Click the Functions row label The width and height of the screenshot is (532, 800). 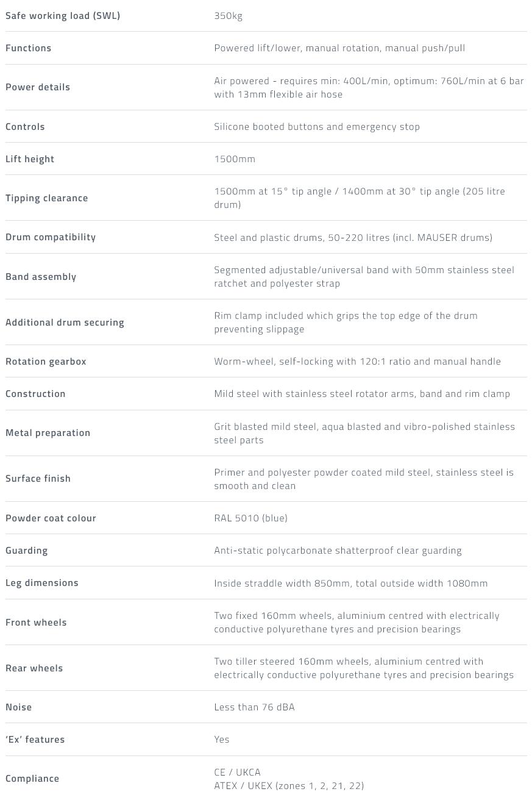click(29, 48)
